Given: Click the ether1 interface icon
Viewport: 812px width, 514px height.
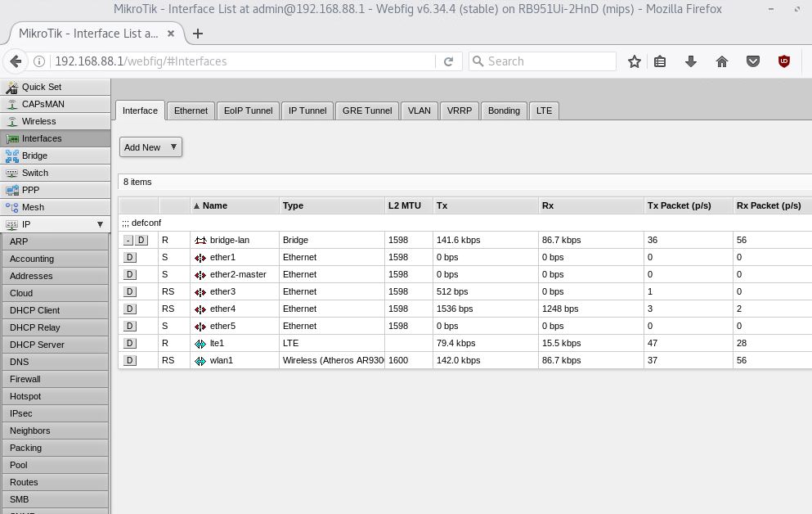Looking at the screenshot, I should tap(200, 258).
